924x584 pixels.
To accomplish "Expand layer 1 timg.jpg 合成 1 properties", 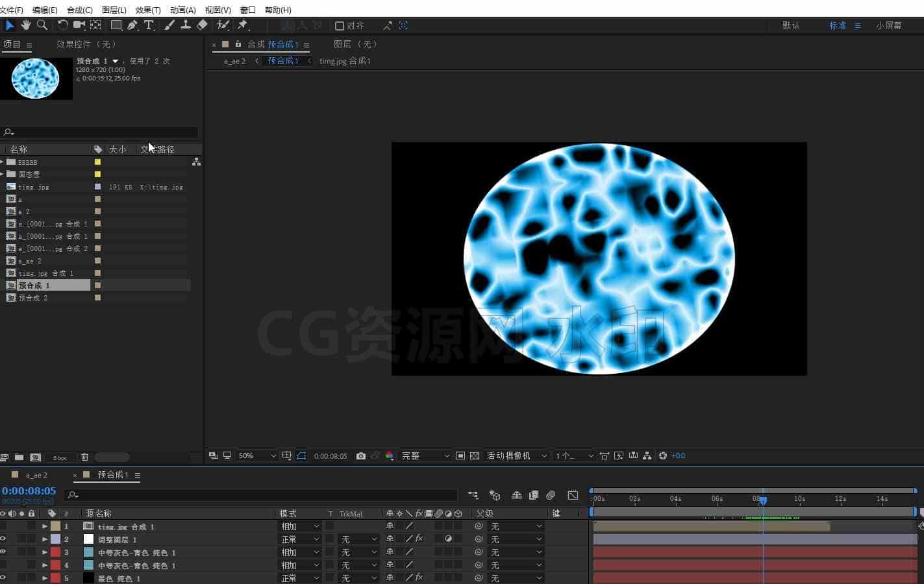I will (45, 526).
